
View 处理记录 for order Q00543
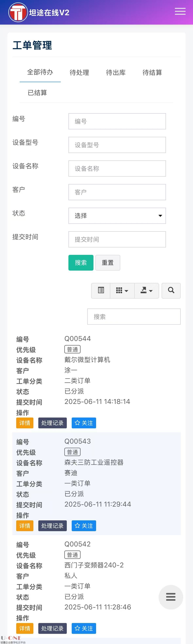pos(52,526)
